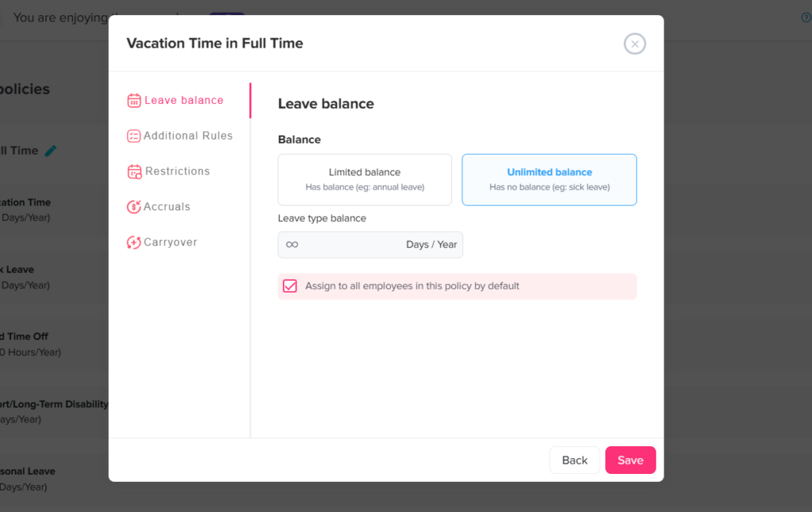
Task: Open the Additional Rules tab
Action: tap(188, 136)
